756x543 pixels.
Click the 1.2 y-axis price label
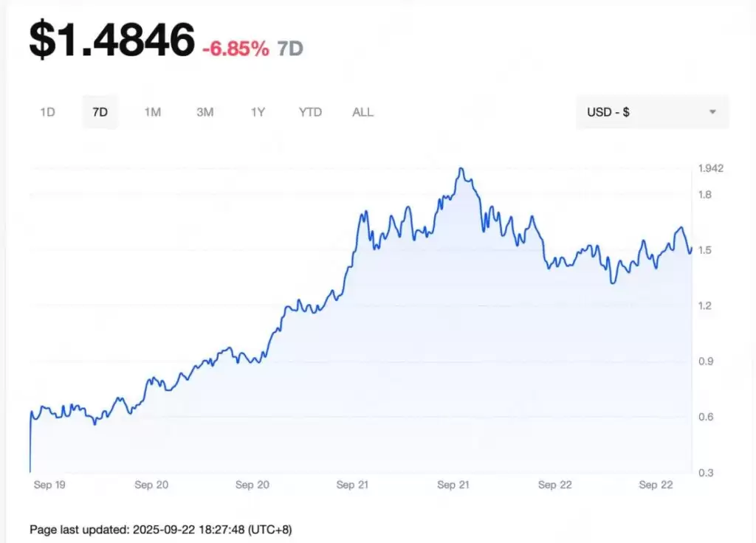click(704, 305)
